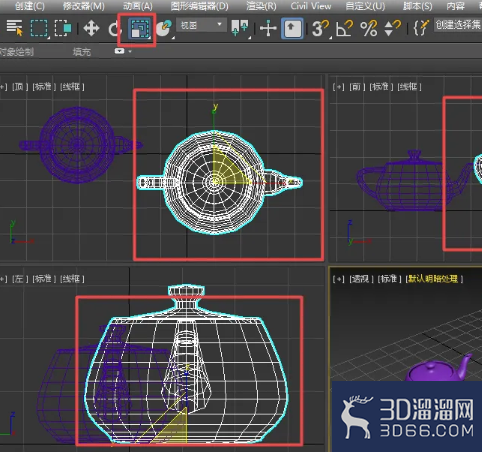This screenshot has width=482, height=452.
Task: Activate the Select and Move tool
Action: point(91,28)
